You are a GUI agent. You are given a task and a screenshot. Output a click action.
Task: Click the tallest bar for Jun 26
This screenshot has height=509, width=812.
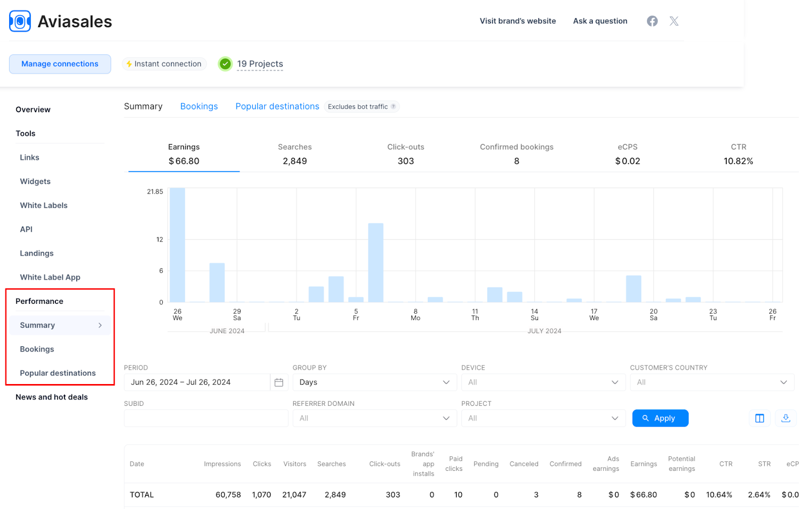click(x=178, y=245)
